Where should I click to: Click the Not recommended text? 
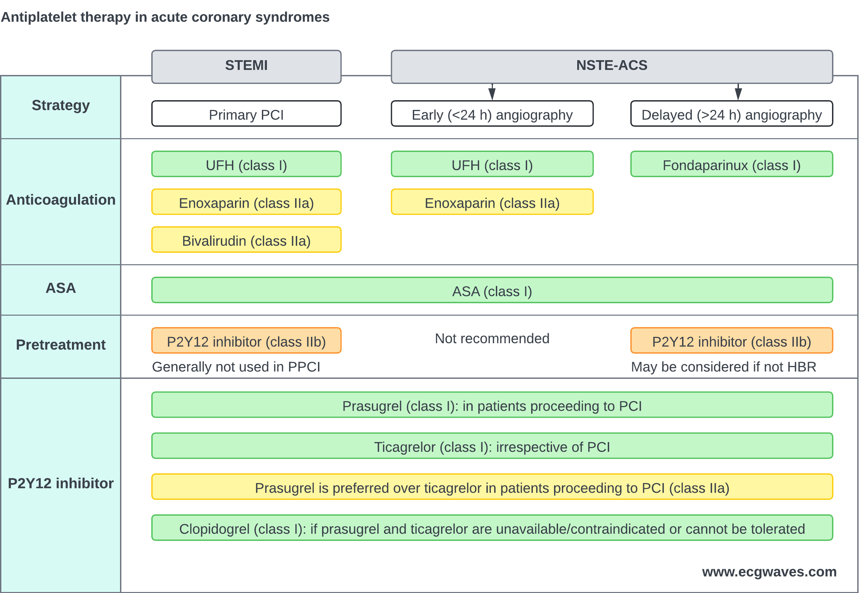[x=492, y=338]
